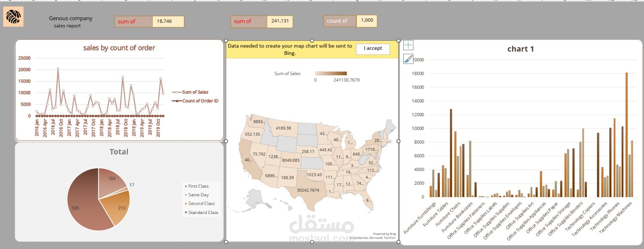Click the zebra company logo icon
Screen dimensions: 644x249
pyautogui.click(x=13, y=17)
